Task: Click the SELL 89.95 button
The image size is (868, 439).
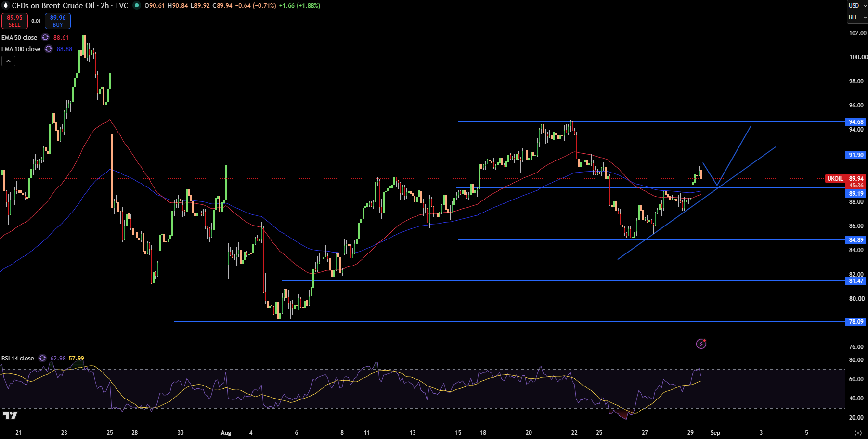Action: (14, 21)
